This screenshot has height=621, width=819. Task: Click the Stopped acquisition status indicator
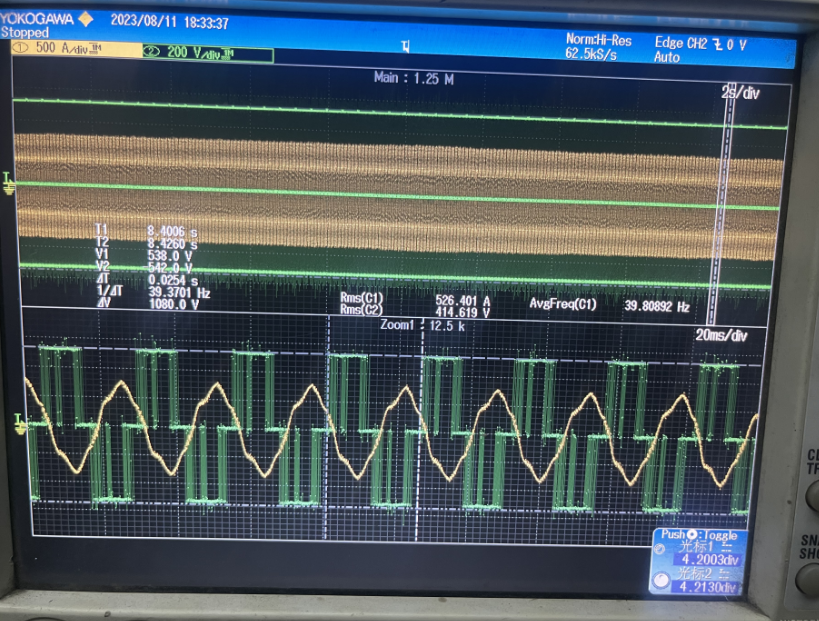(26, 33)
